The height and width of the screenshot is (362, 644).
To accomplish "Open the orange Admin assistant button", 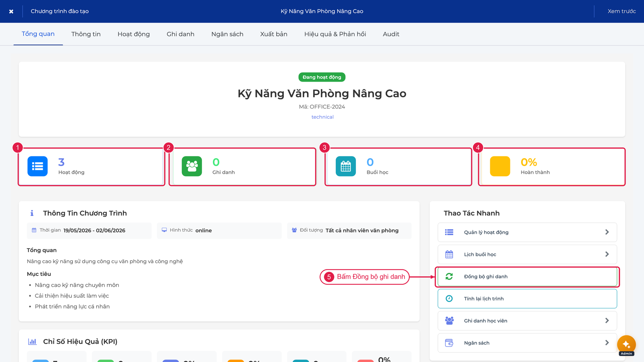I will pyautogui.click(x=626, y=345).
